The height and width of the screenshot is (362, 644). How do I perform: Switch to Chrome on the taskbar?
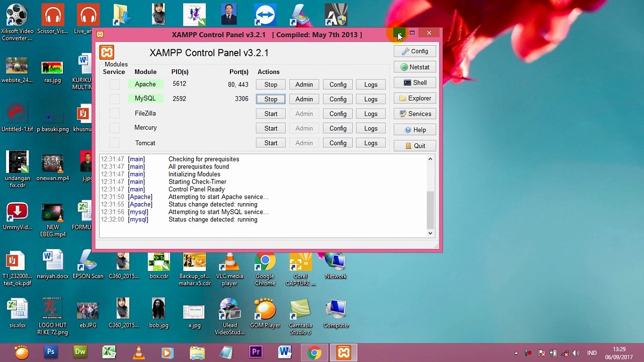314,352
